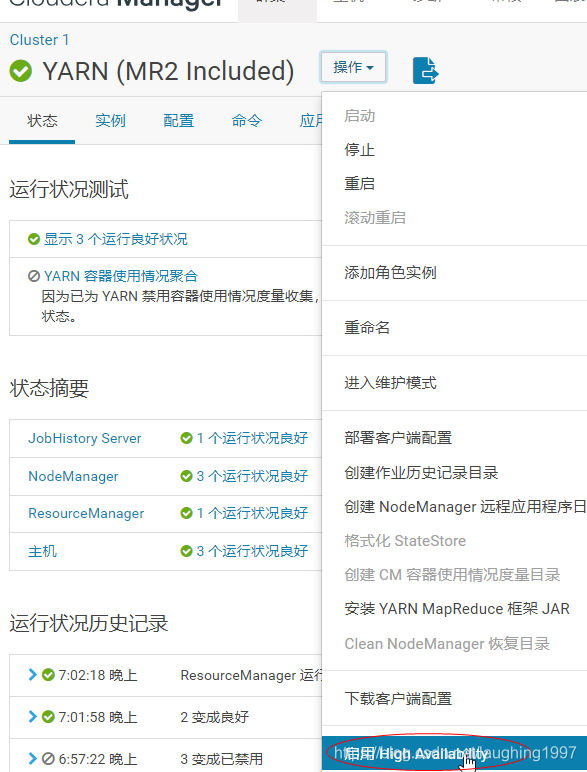Click the greyed 格式化 StateStore entry
The image size is (587, 772).
(405, 541)
